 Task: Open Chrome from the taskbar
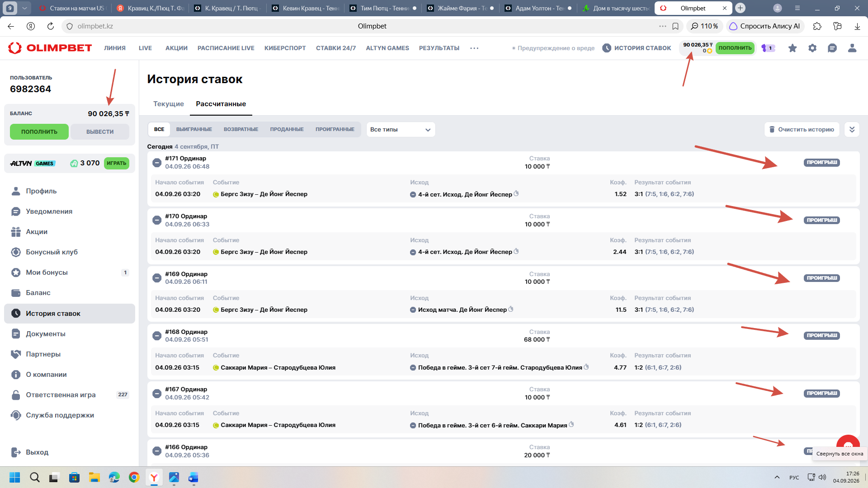click(134, 478)
